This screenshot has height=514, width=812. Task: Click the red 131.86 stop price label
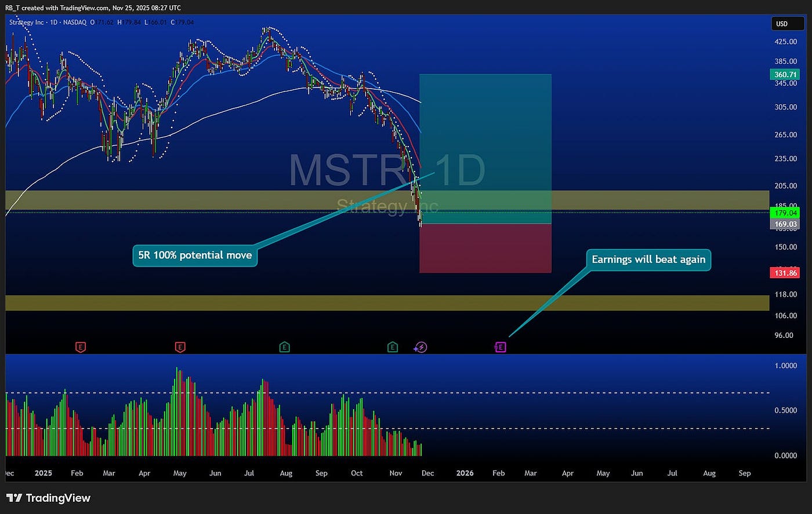point(785,273)
